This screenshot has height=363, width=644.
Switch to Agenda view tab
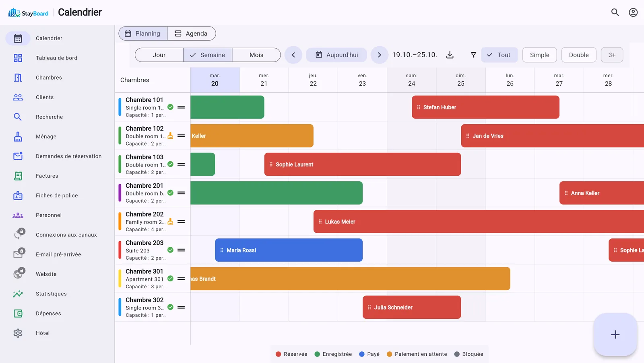click(191, 34)
